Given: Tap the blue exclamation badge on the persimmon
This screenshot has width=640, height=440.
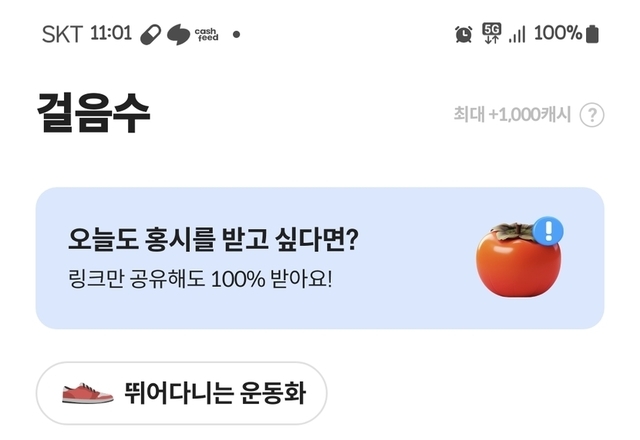Looking at the screenshot, I should point(548,231).
